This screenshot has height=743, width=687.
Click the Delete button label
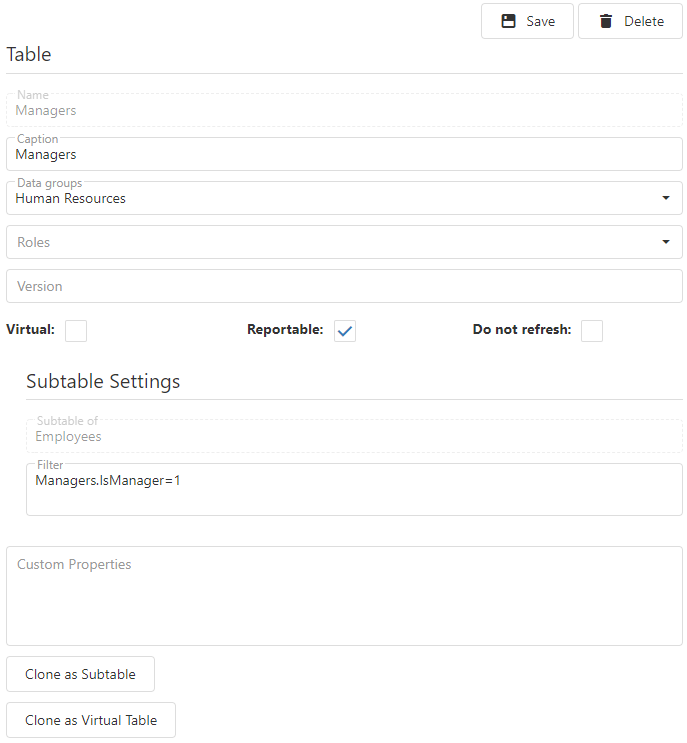(644, 21)
